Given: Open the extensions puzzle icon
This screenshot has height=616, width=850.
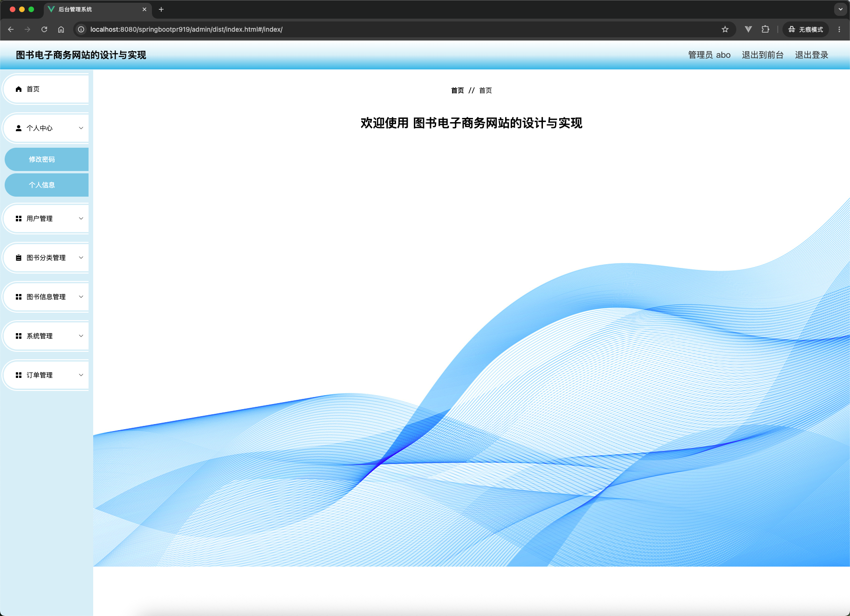Looking at the screenshot, I should [765, 29].
